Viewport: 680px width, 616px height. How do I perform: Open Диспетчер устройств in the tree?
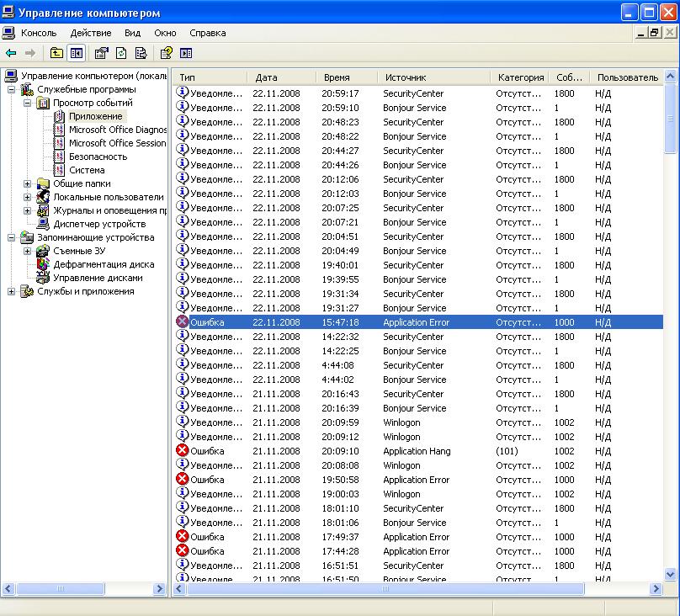point(99,224)
